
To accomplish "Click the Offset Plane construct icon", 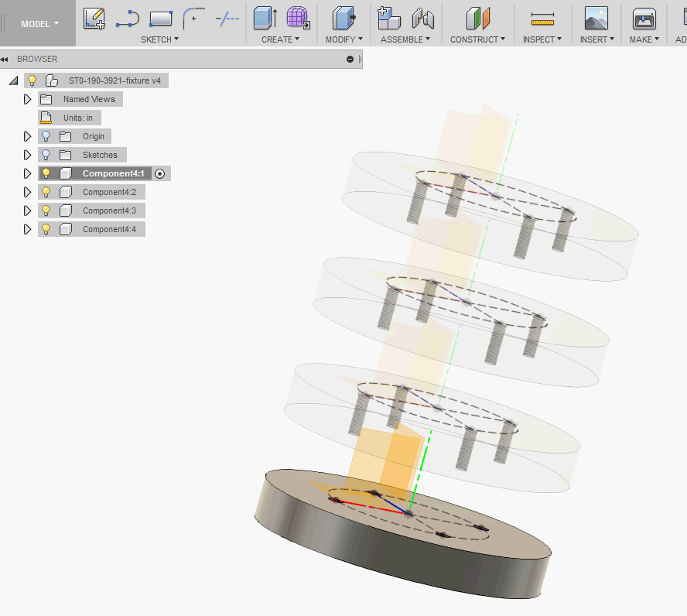I will click(477, 19).
